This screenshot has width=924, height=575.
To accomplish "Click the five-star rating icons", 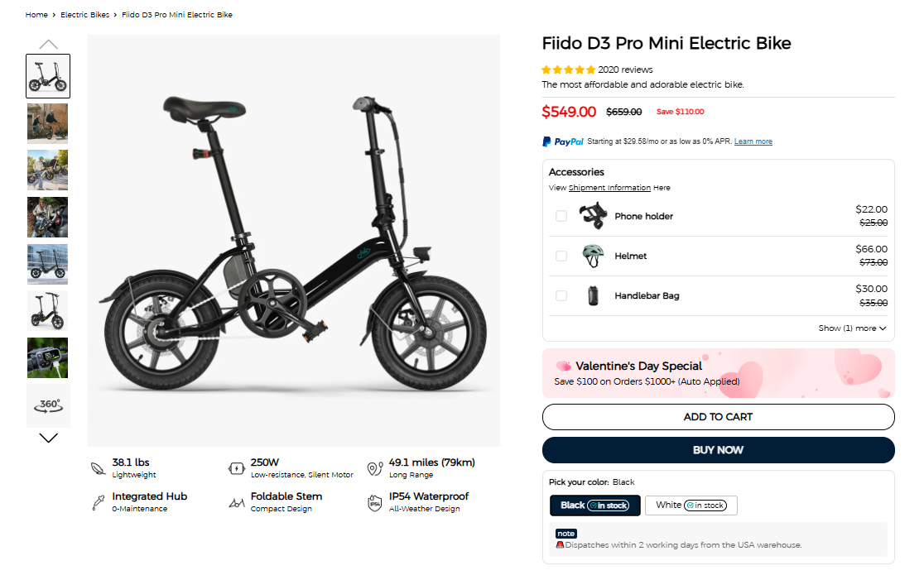I will tap(569, 70).
